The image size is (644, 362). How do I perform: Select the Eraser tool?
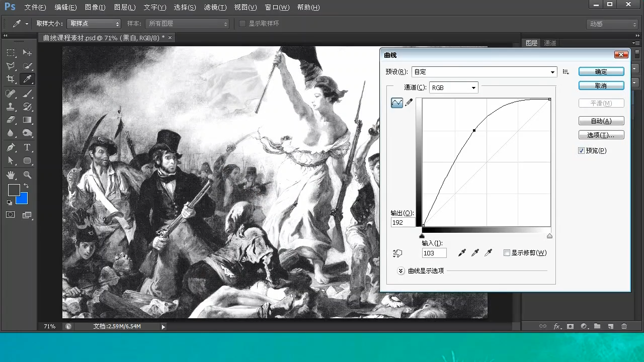point(11,120)
